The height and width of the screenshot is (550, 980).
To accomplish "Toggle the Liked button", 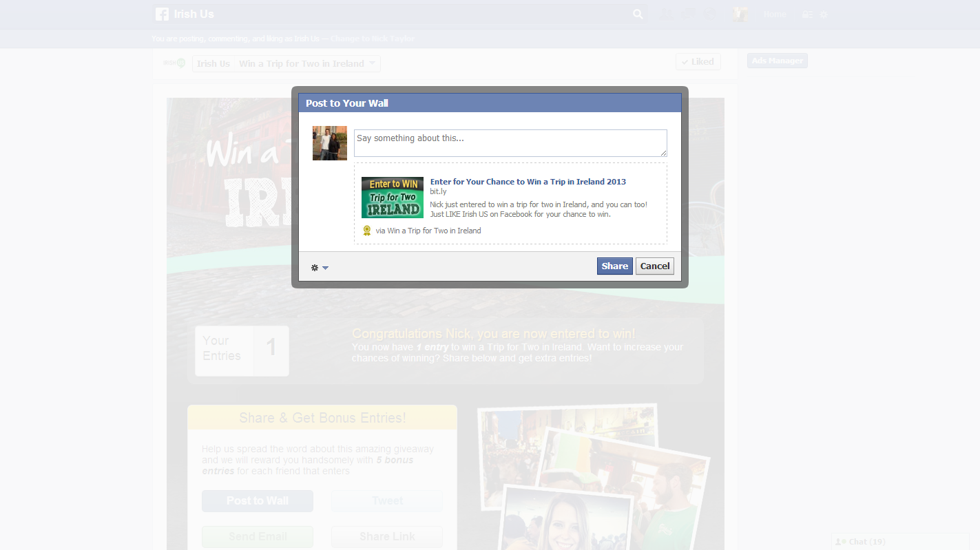I will (x=698, y=62).
